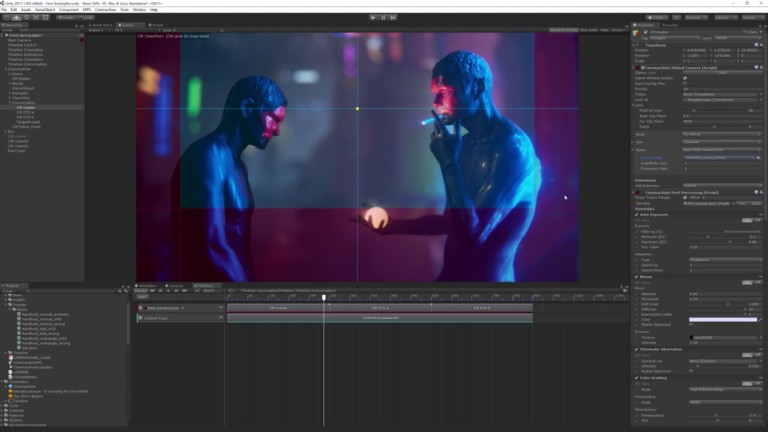Toggle the Cinemachine Virtual Camera component checkbox
Image resolution: width=768 pixels, height=432 pixels.
pos(643,68)
